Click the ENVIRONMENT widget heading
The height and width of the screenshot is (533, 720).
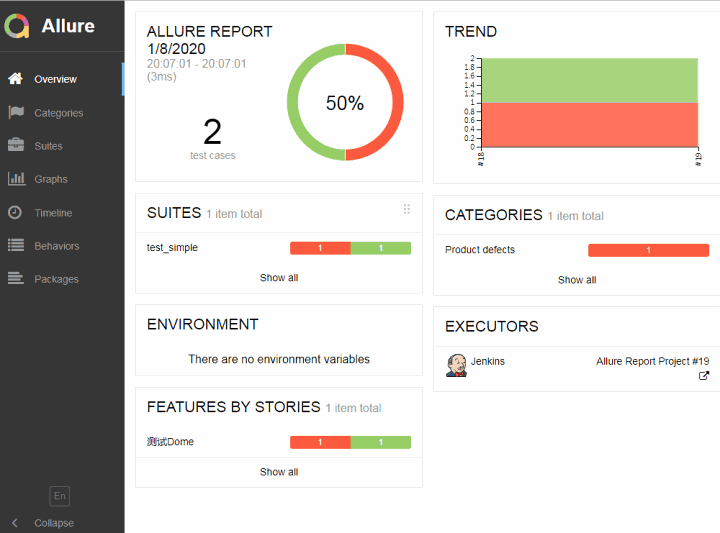click(202, 324)
